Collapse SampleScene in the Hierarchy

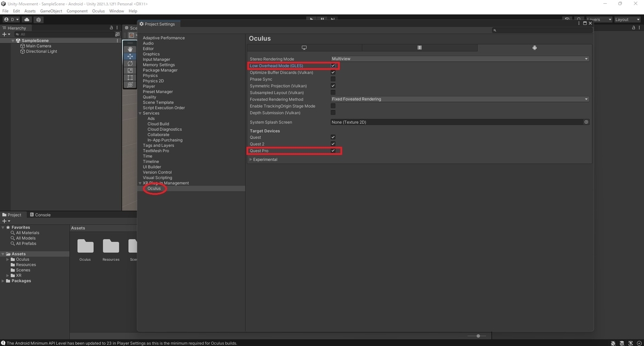13,40
